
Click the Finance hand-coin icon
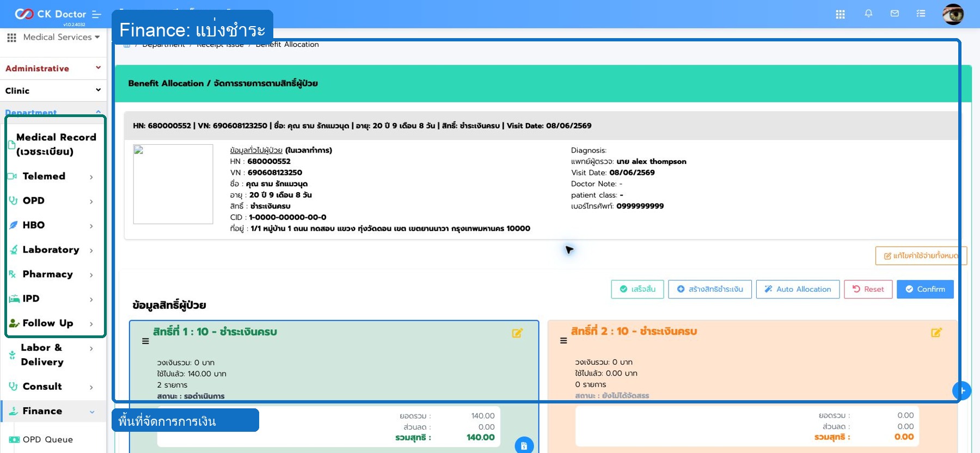14,411
